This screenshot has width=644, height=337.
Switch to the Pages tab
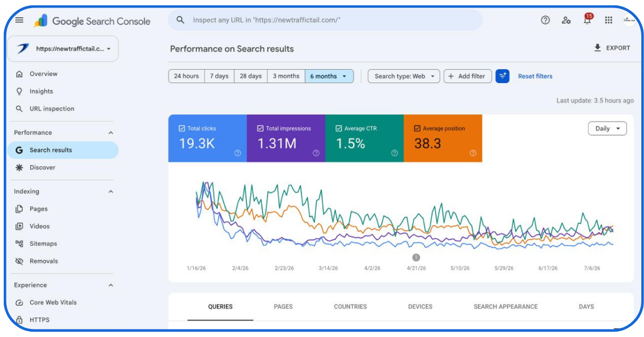283,307
